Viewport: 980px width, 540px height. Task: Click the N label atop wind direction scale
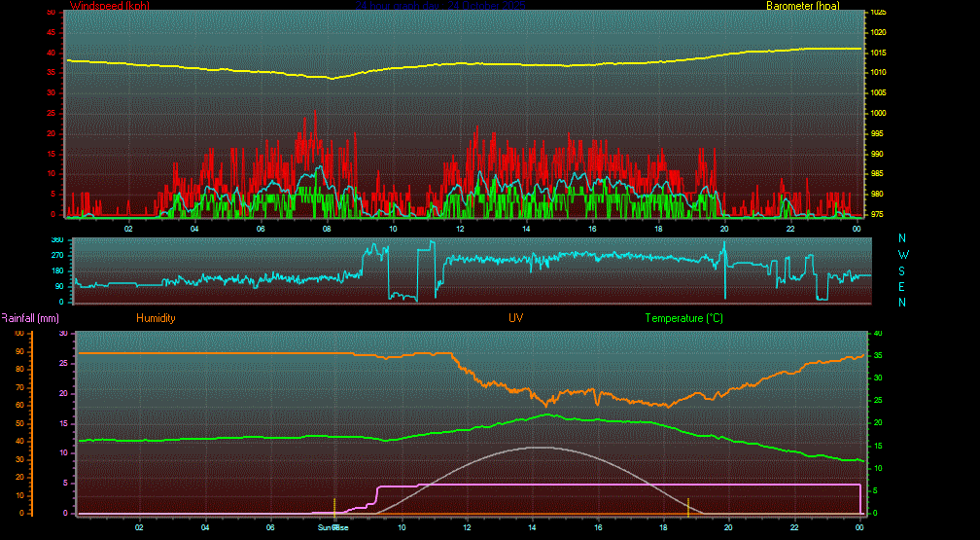[x=902, y=238]
